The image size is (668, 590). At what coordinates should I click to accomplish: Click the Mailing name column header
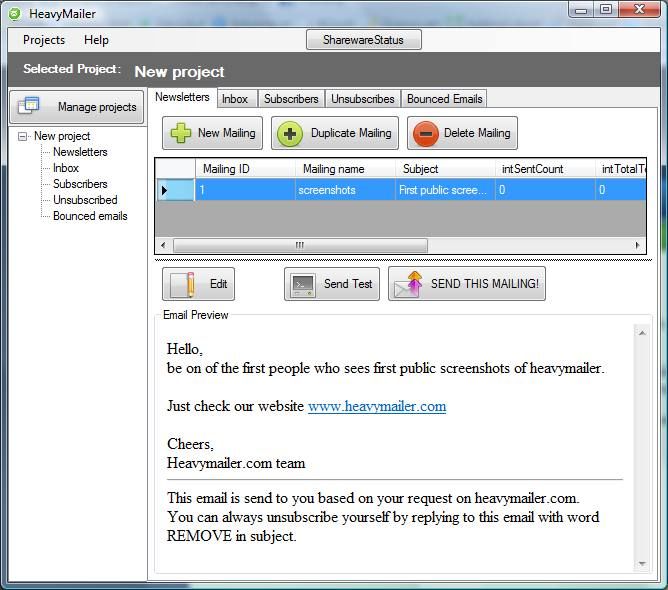tap(346, 169)
